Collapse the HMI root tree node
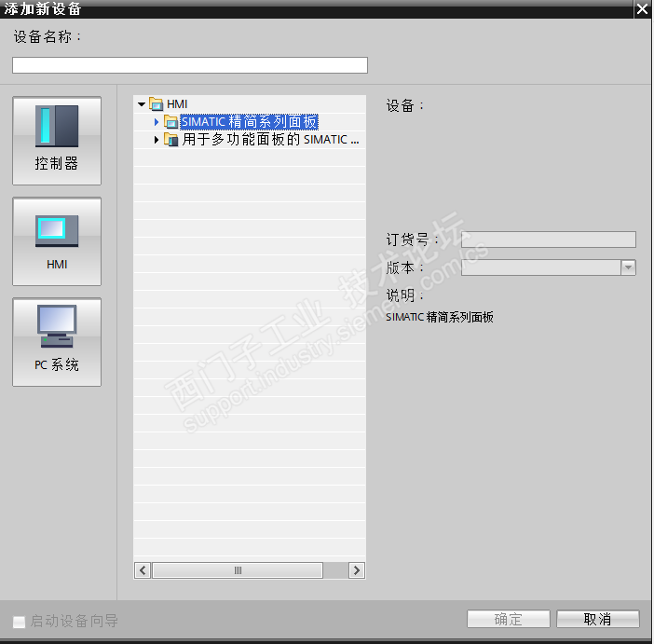Screen dimensions: 654x644 tap(142, 104)
